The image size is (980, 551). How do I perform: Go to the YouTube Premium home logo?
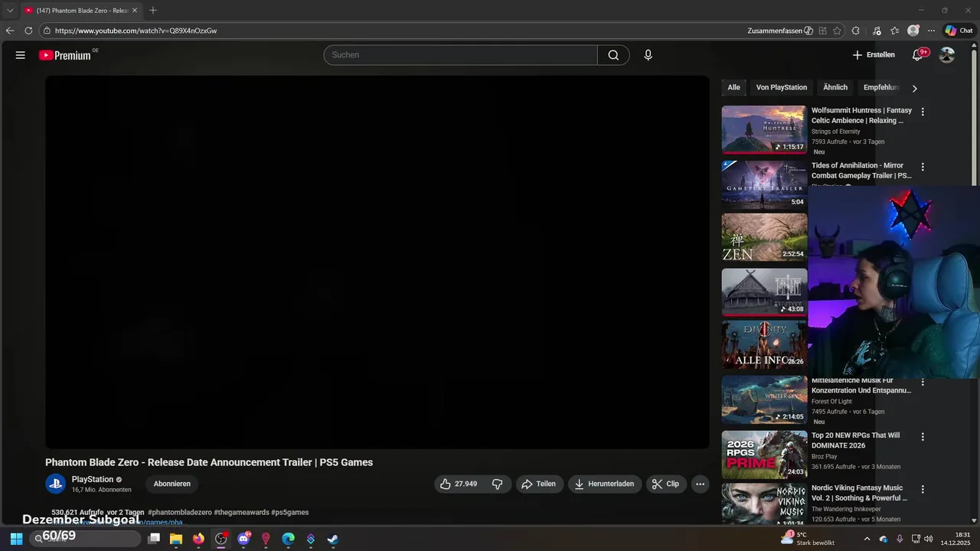click(65, 55)
